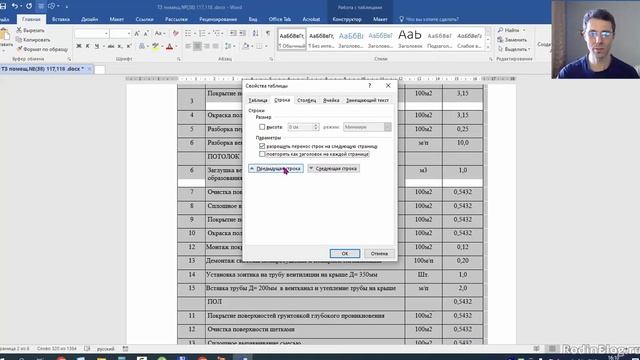Apply strikethrough formatting
640x360 pixels.
(111, 46)
